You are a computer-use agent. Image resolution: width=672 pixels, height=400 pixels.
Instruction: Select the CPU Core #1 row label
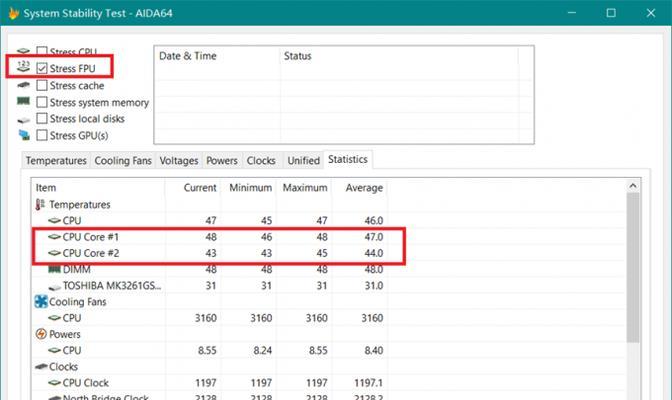click(90, 237)
